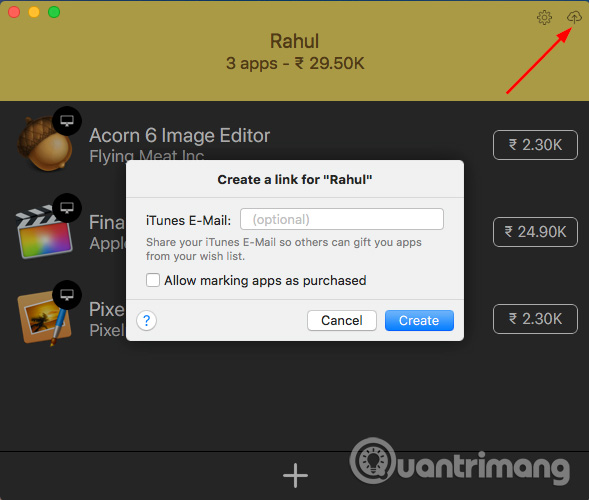Click the Mac badge on Pixelmator icon
589x500 pixels.
click(x=67, y=295)
